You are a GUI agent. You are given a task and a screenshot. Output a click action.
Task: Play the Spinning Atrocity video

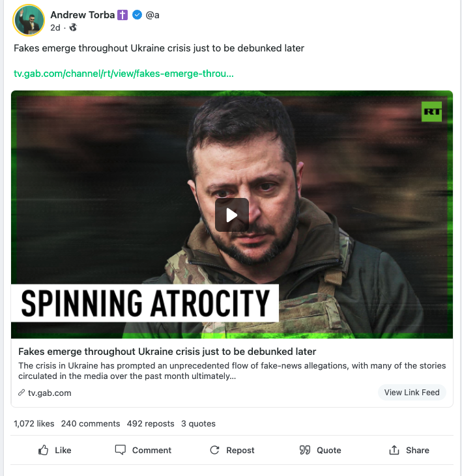231,215
